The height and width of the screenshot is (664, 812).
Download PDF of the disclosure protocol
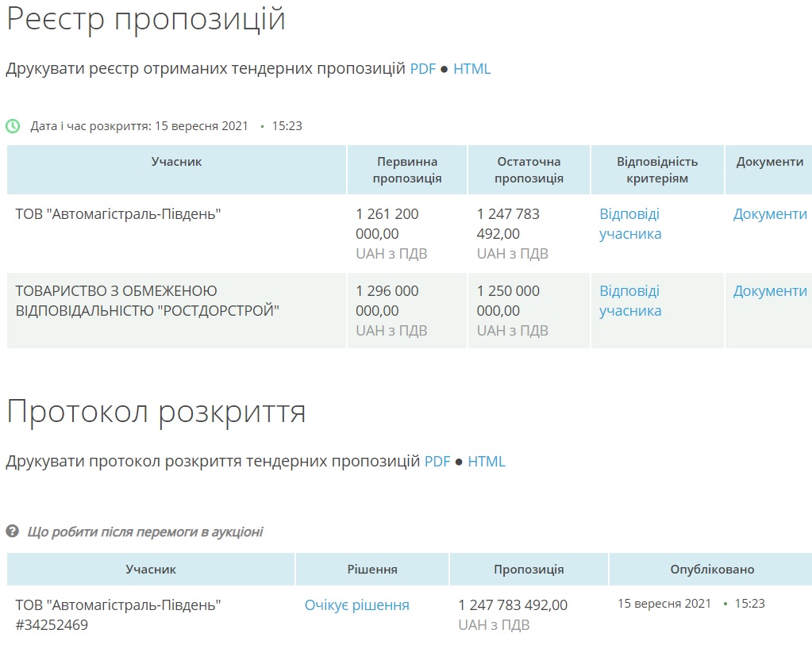coord(437,462)
